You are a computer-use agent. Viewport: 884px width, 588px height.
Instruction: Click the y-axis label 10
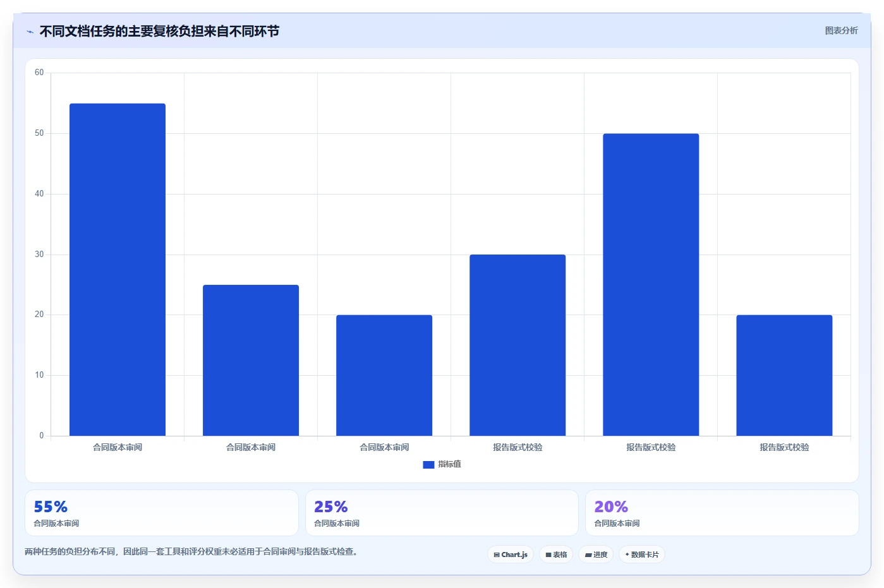click(x=39, y=375)
